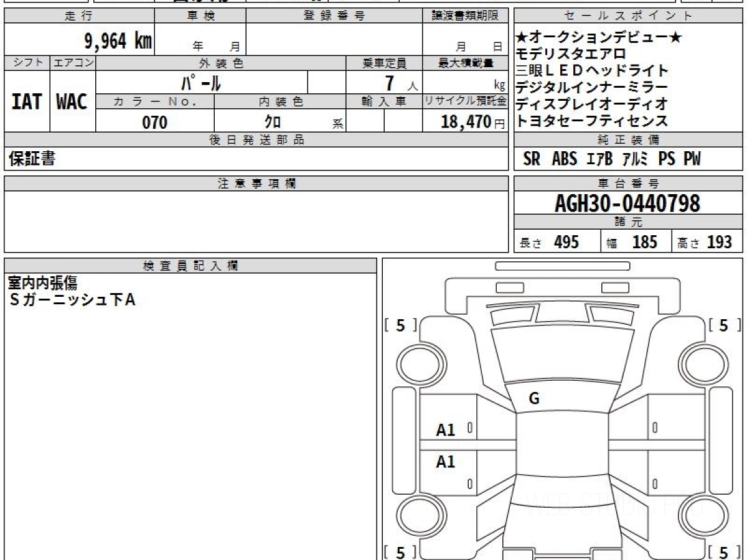Select the 保証書 entry
The image size is (747, 560).
tap(32, 159)
